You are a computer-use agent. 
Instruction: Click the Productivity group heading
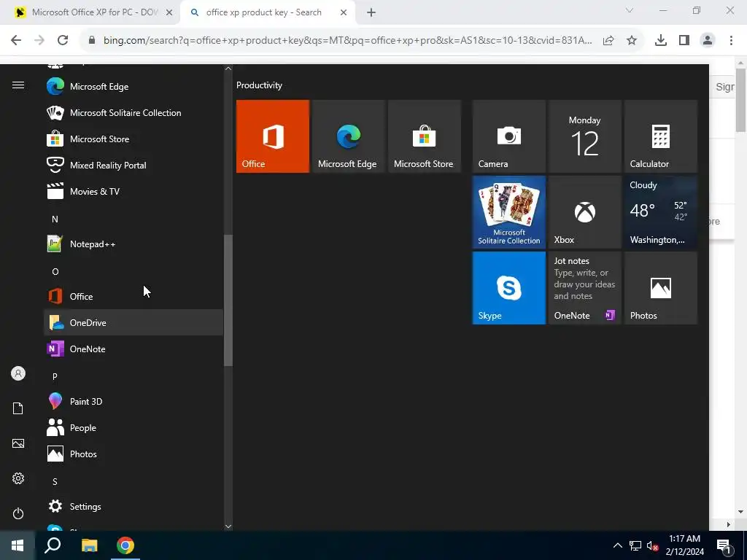pyautogui.click(x=259, y=85)
